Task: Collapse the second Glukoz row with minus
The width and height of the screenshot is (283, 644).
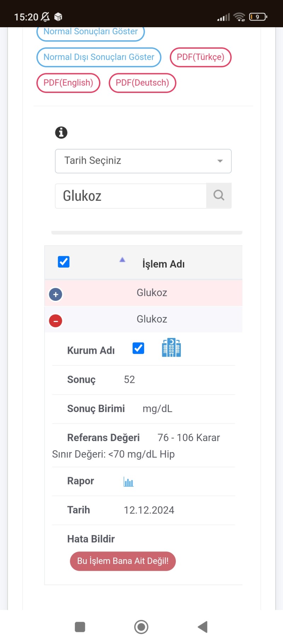Action: tap(56, 321)
